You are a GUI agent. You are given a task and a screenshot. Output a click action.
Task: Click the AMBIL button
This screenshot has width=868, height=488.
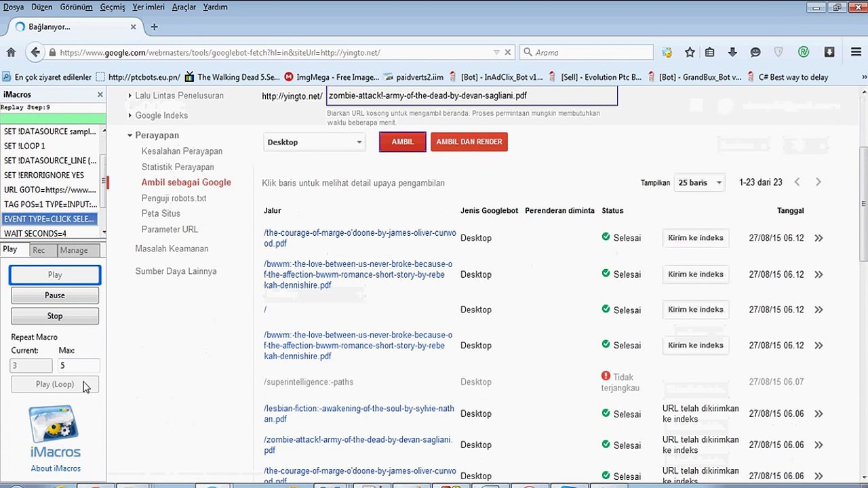(x=403, y=142)
